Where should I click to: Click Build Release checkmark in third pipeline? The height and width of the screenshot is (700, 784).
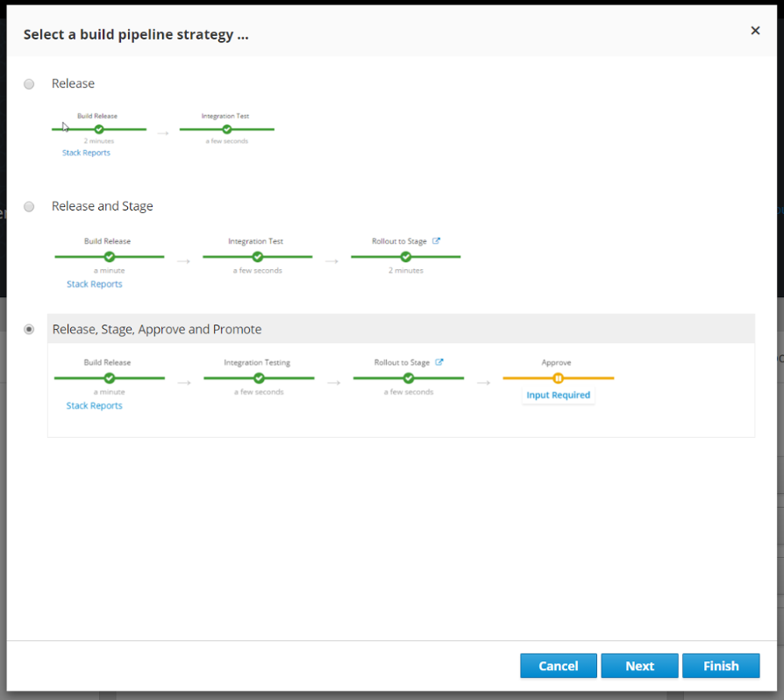110,378
